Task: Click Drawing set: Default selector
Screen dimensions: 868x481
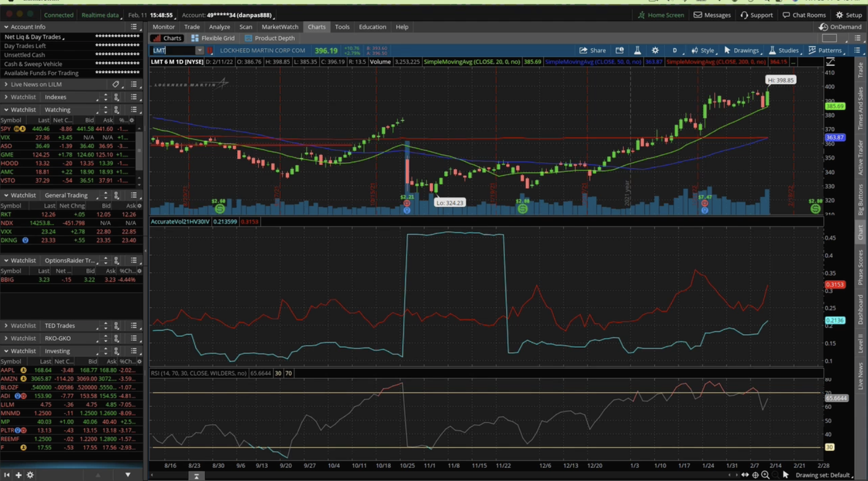Action: click(x=824, y=475)
